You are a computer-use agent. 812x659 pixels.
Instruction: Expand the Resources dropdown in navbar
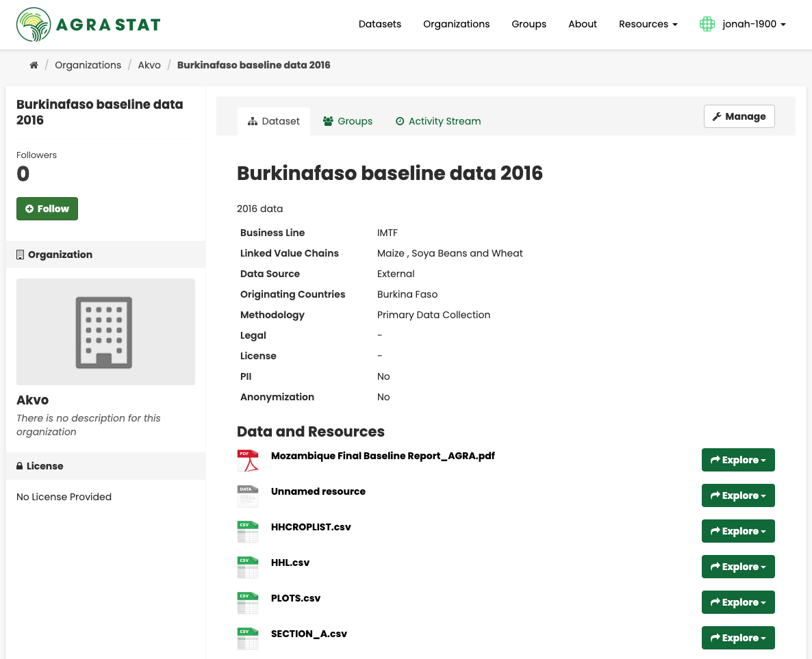[648, 25]
